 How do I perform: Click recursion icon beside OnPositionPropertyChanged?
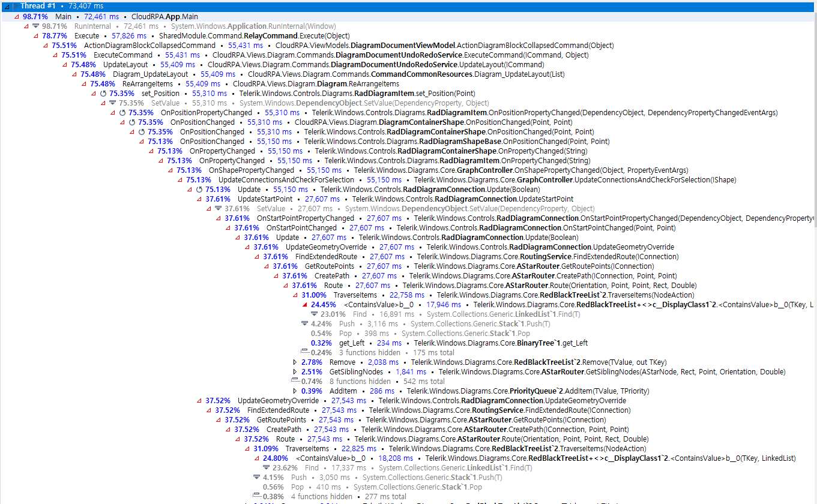(x=122, y=113)
